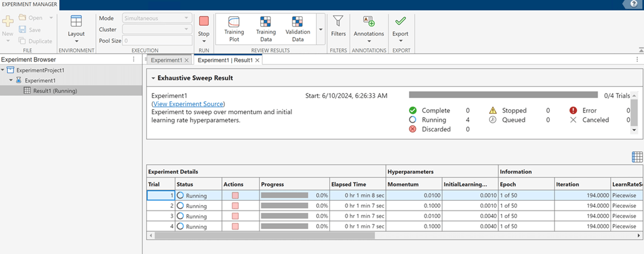This screenshot has width=644, height=254.
Task: Expand the Review Results gallery dropdown
Action: coord(321,29)
